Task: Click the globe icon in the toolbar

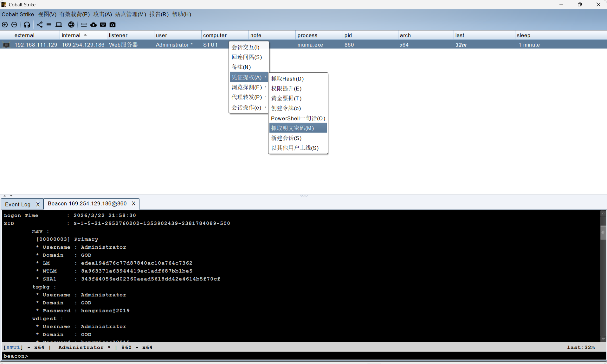Action: (x=71, y=24)
